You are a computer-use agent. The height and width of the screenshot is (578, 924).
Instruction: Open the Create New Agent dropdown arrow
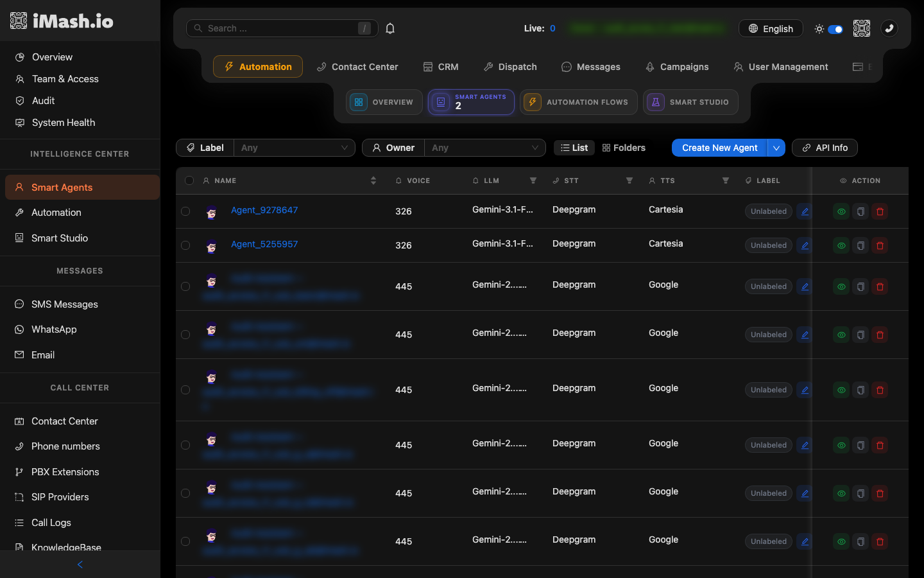point(776,148)
